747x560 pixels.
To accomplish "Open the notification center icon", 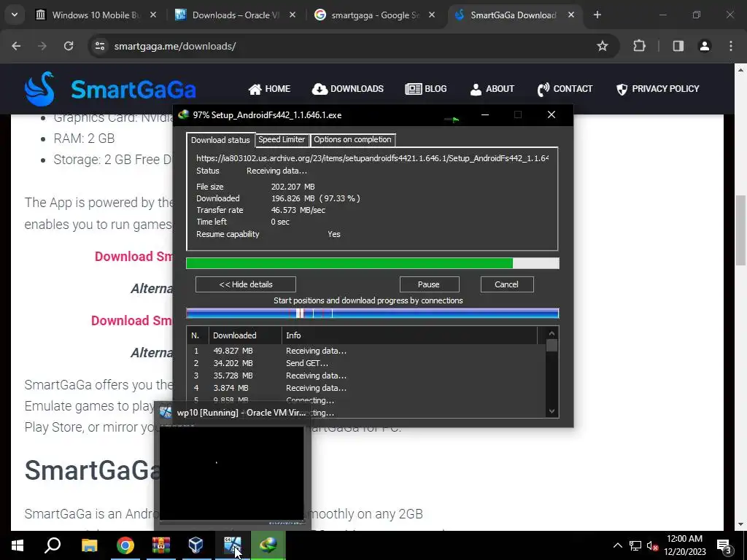I will click(x=724, y=545).
